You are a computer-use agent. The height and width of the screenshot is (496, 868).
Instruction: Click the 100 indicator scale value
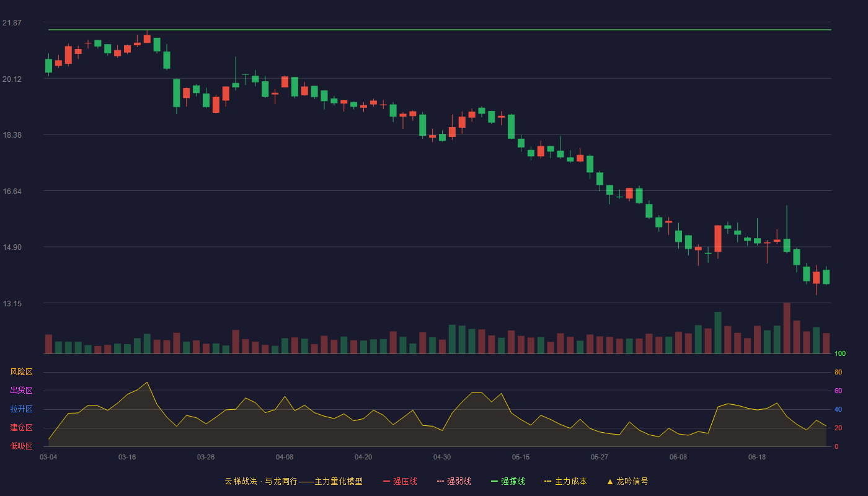pyautogui.click(x=840, y=354)
